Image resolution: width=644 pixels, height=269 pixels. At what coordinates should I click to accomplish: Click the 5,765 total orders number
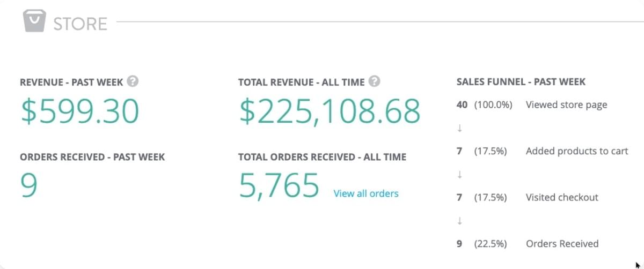tap(279, 186)
